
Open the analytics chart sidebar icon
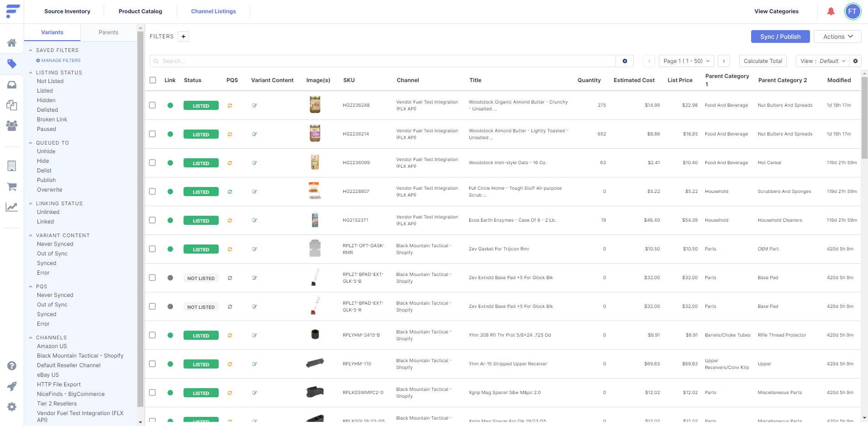[x=12, y=208]
